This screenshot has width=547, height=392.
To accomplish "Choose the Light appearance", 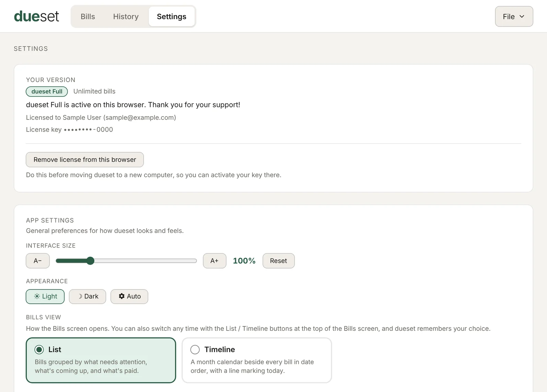I will [x=45, y=296].
